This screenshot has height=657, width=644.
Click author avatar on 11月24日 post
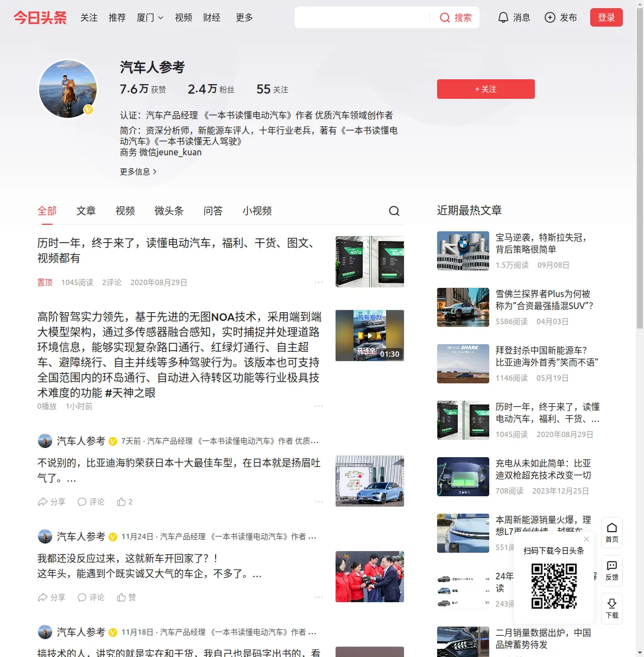tap(45, 536)
